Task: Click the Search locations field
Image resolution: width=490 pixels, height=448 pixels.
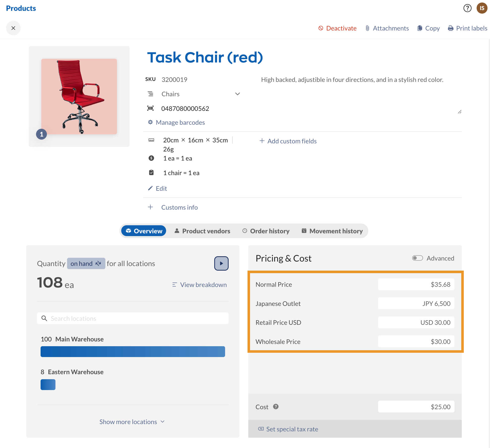Action: [133, 318]
